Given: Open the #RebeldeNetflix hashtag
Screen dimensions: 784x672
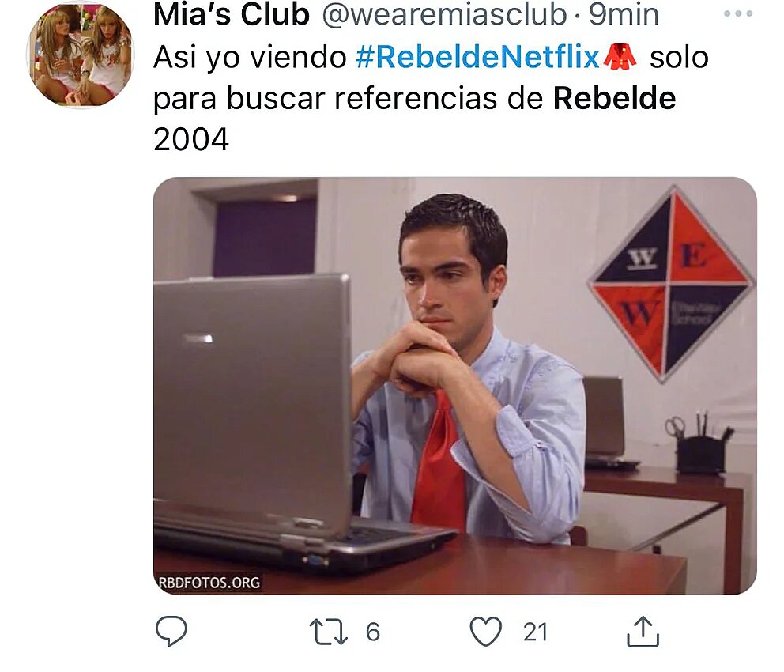Looking at the screenshot, I should coord(477,57).
